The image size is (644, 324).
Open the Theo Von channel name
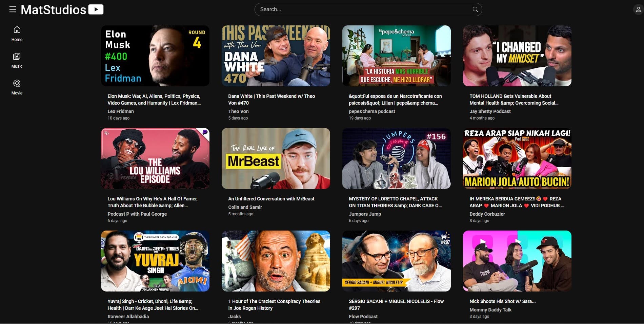[238, 111]
